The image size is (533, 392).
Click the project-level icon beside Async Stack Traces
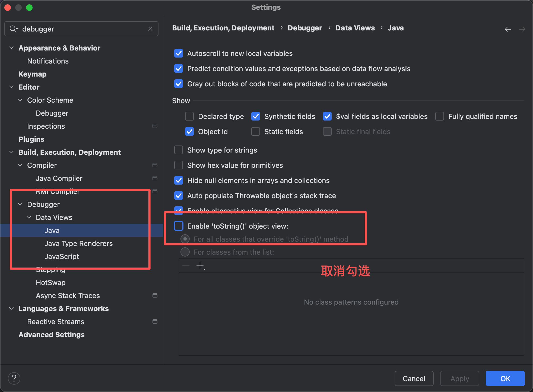click(x=155, y=295)
